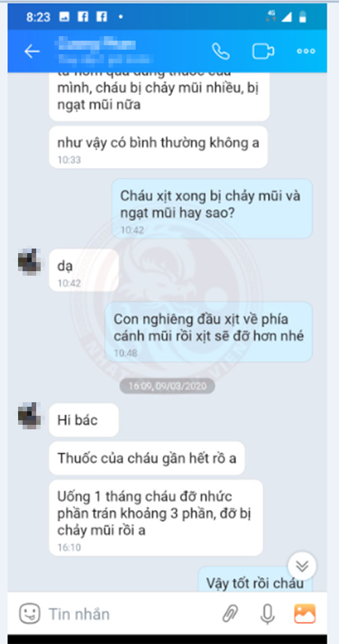Viewport: 339px width, 644px height.
Task: Record voice message with microphone icon
Action: (x=267, y=614)
